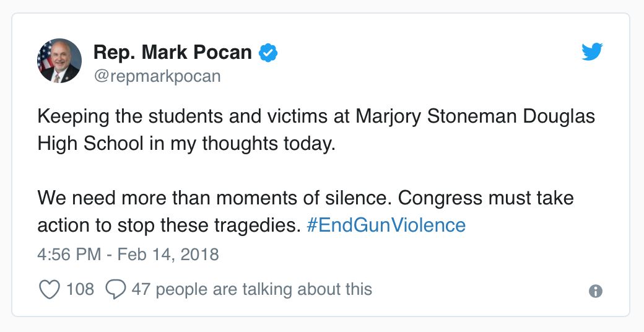The image size is (644, 332).
Task: Click the 108 likes count
Action: [80, 289]
